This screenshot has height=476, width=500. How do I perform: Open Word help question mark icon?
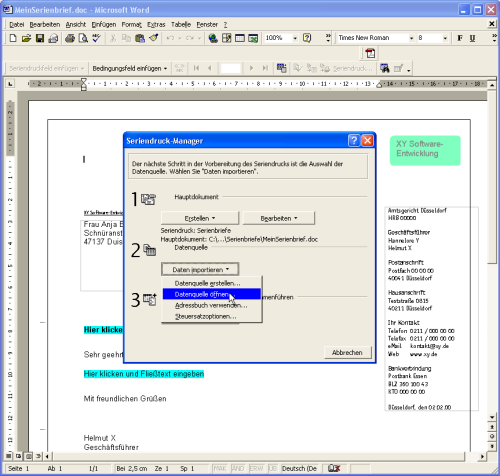[307, 38]
